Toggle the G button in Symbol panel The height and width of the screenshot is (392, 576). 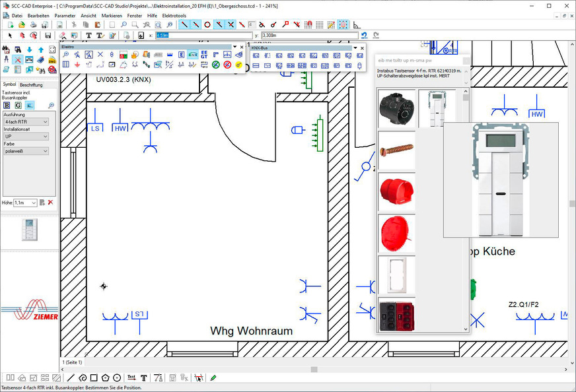pyautogui.click(x=18, y=105)
